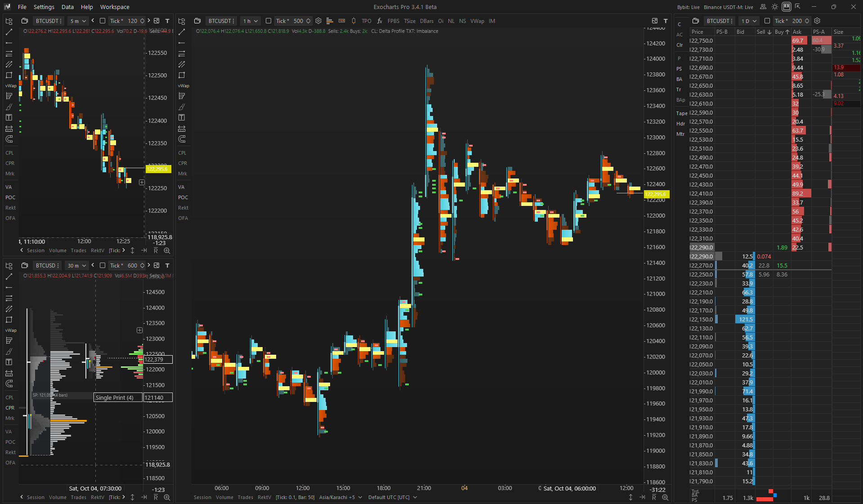Click the fx indicators icon in main chart
Screen dimensions: 863x504
coord(380,21)
